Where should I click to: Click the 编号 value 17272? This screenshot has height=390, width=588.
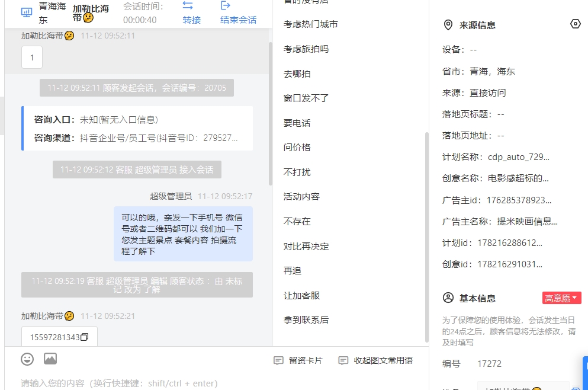tap(489, 364)
